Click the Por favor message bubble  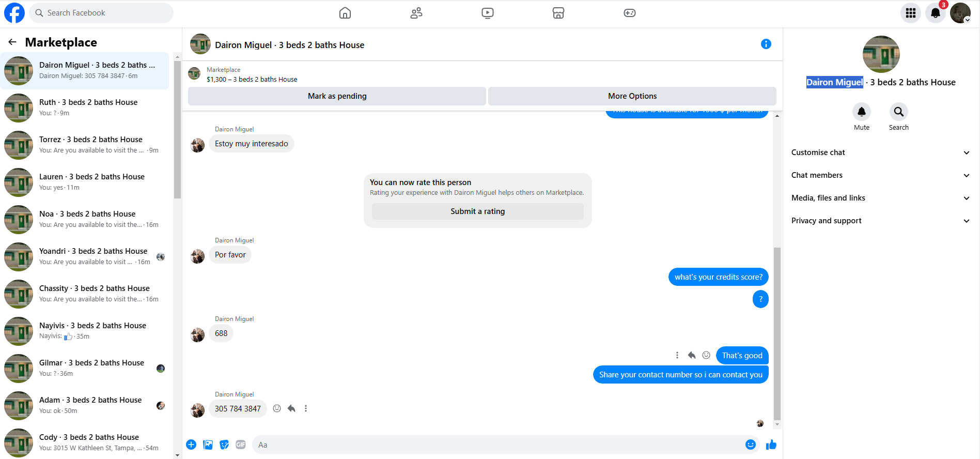click(230, 255)
